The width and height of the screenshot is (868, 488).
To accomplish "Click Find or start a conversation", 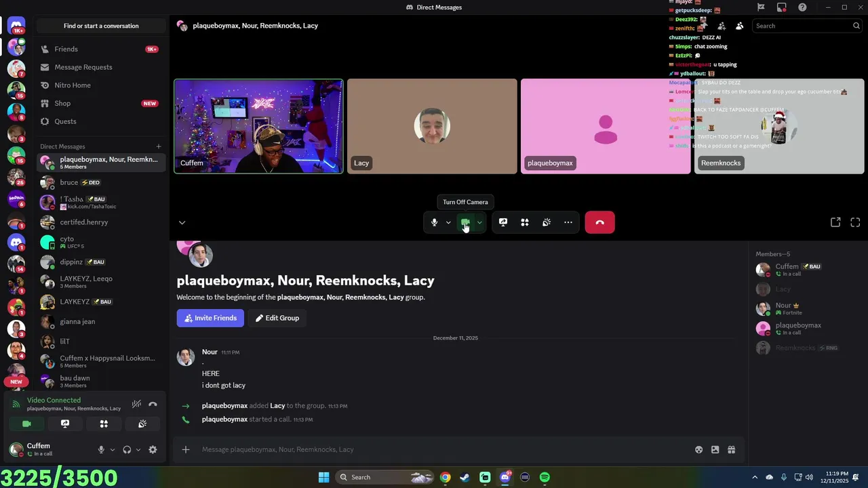I will [x=101, y=26].
